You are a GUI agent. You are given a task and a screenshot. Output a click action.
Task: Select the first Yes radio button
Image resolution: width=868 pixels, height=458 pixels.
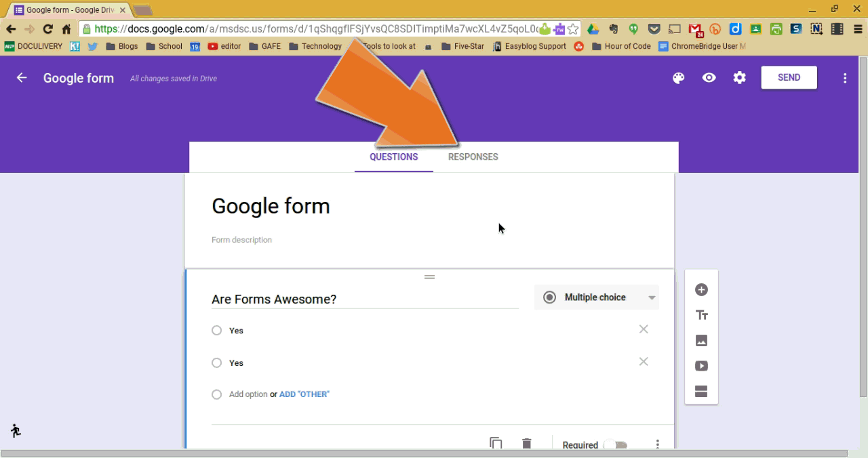point(216,331)
